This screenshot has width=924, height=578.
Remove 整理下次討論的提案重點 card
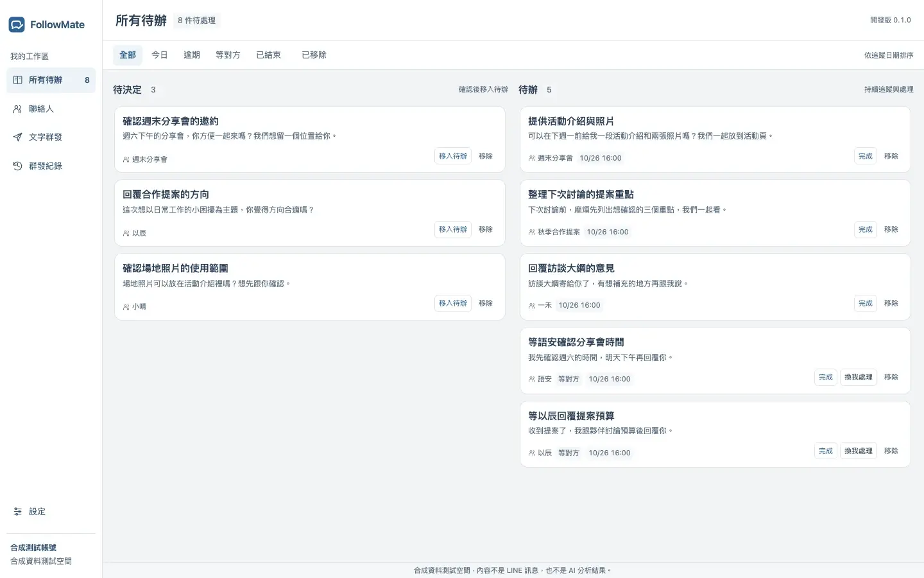(x=891, y=229)
